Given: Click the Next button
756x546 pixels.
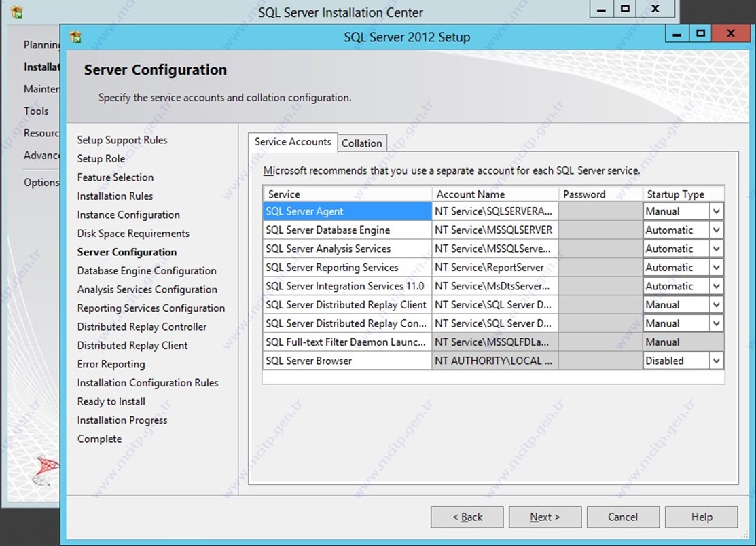Looking at the screenshot, I should click(x=545, y=517).
